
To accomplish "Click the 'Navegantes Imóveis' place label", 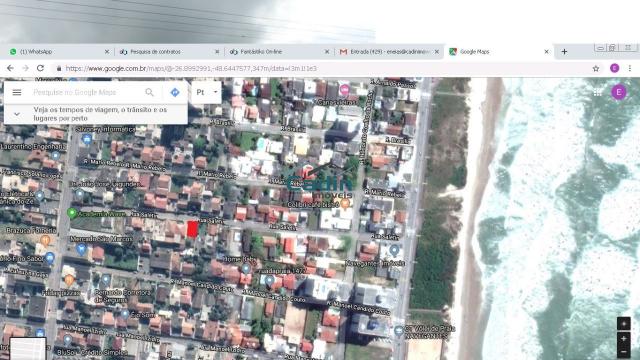I will click(375, 264).
